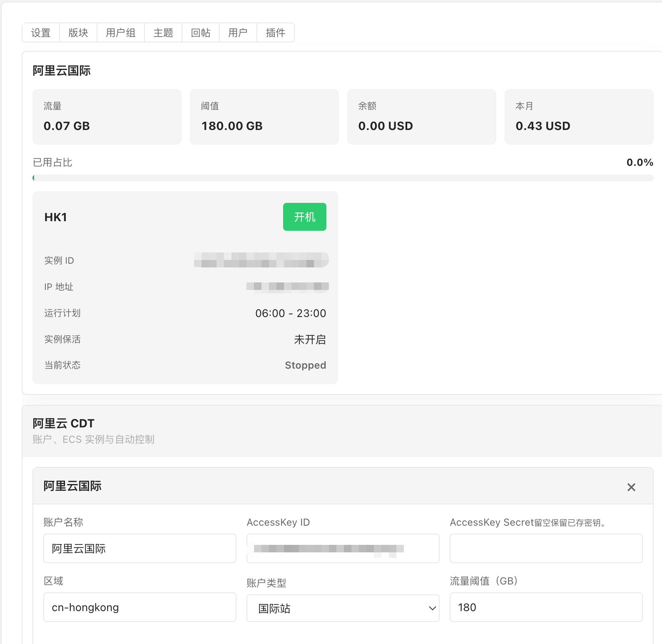Open the 用户 tab
This screenshot has width=662, height=644.
(x=238, y=32)
